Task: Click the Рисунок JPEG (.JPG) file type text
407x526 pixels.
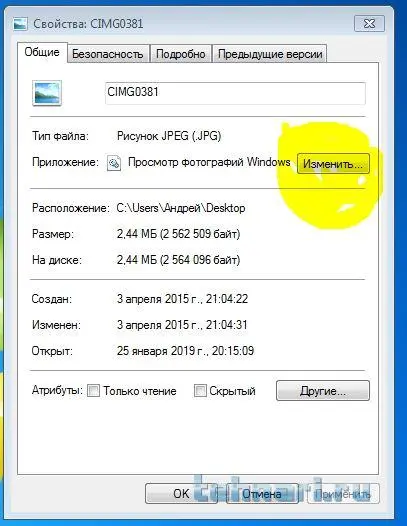Action: pos(169,136)
